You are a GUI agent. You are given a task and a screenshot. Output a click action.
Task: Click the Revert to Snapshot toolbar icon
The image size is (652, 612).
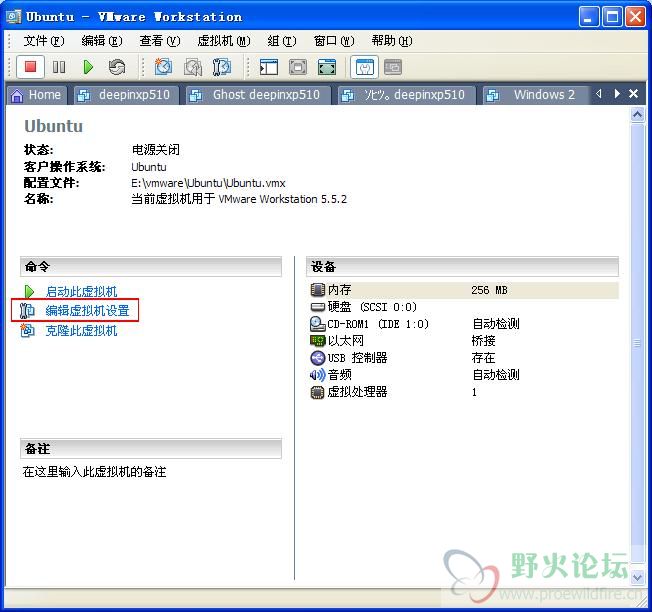pyautogui.click(x=193, y=67)
